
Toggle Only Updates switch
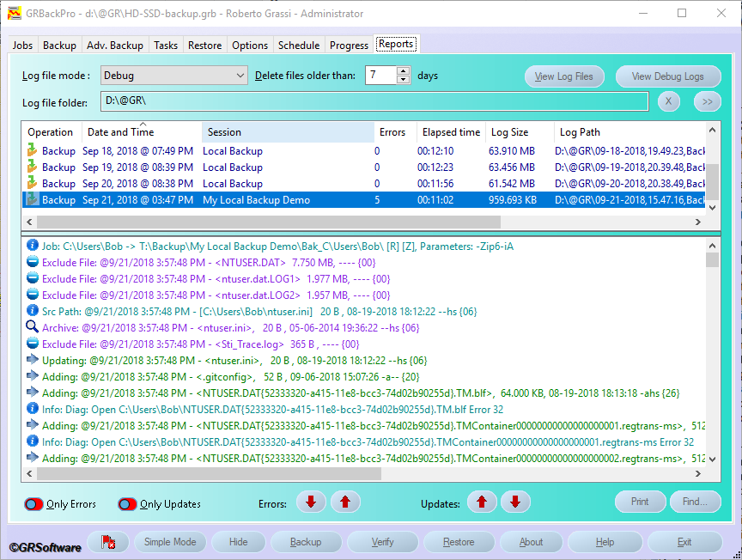[x=128, y=504]
